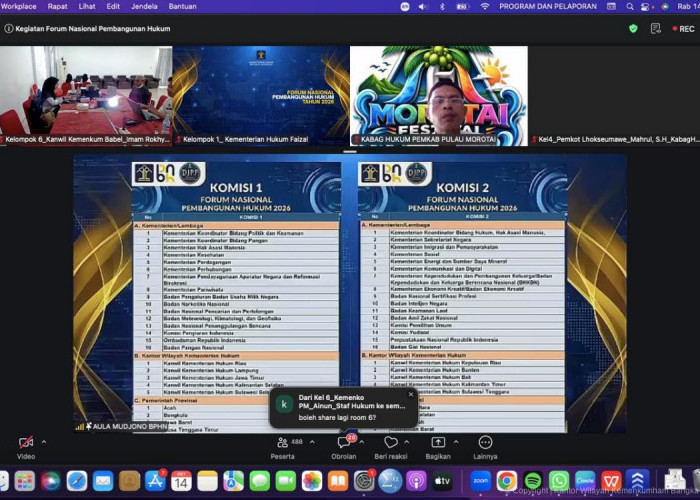The image size is (700, 500).
Task: Click the Siri icon in menu bar
Action: 665,6
